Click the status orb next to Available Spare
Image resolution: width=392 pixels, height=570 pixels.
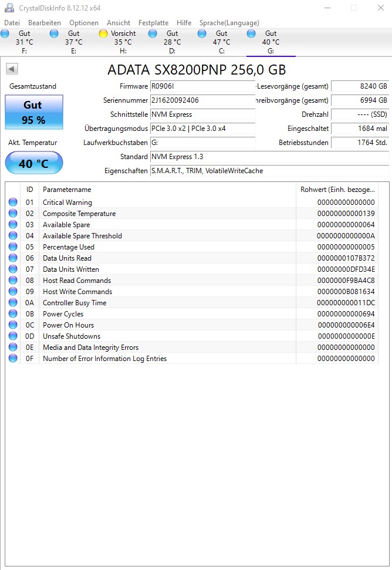click(x=13, y=224)
